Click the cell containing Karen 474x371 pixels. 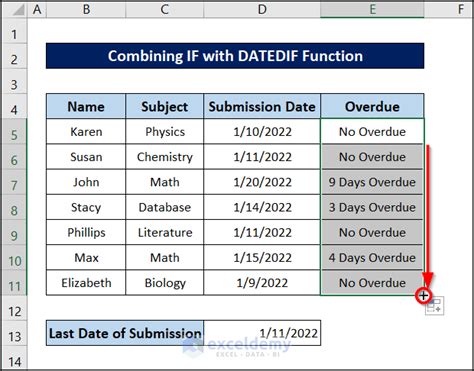86,132
